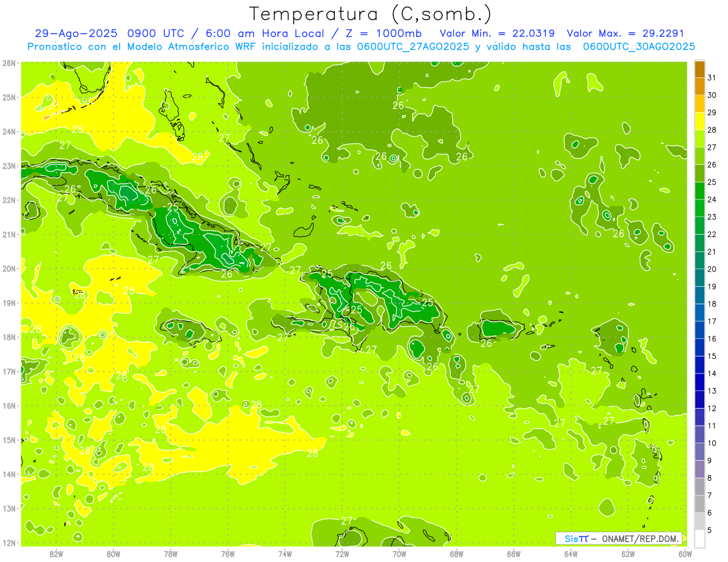
Task: Click 'Valor Min. = 22.0319' in header
Action: tap(498, 33)
